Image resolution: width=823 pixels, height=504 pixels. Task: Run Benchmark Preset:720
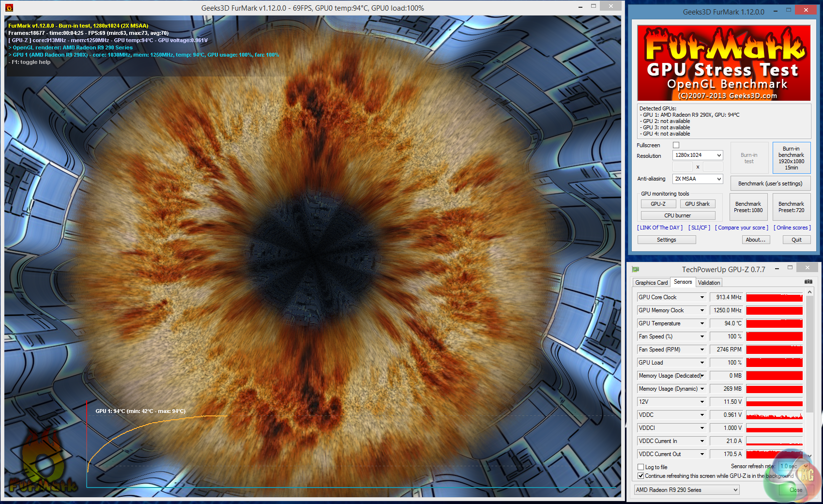[x=791, y=207]
